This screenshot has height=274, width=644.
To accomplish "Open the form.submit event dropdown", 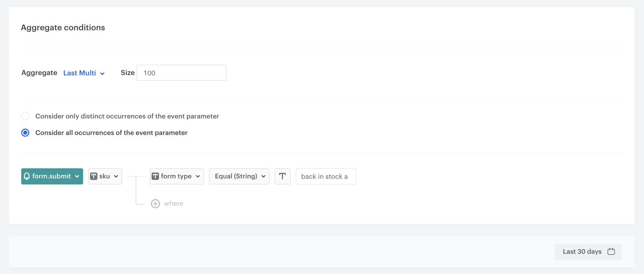I will 52,176.
